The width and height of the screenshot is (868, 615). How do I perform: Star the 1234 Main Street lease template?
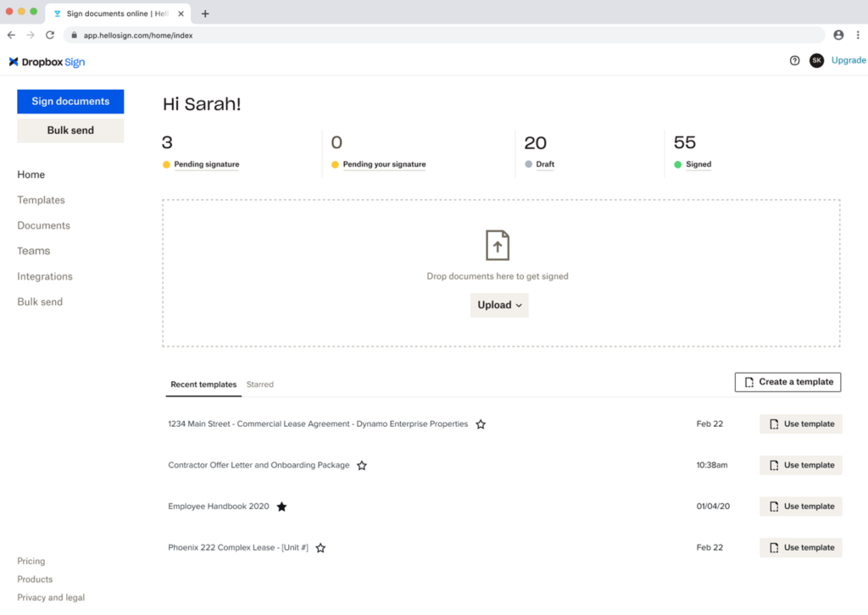[481, 424]
